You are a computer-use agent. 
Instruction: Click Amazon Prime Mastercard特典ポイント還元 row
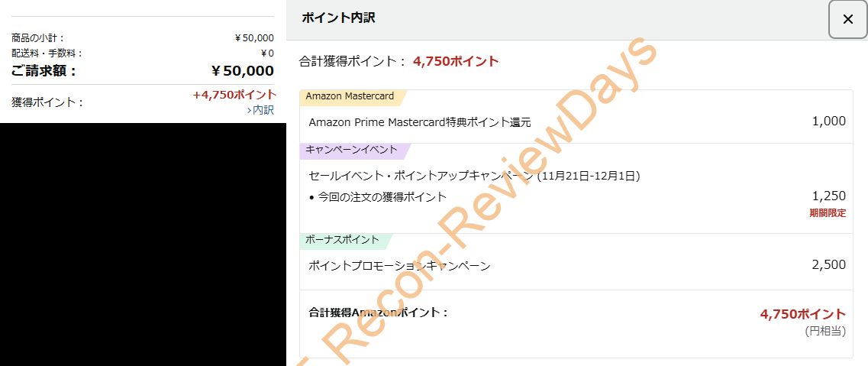point(576,121)
